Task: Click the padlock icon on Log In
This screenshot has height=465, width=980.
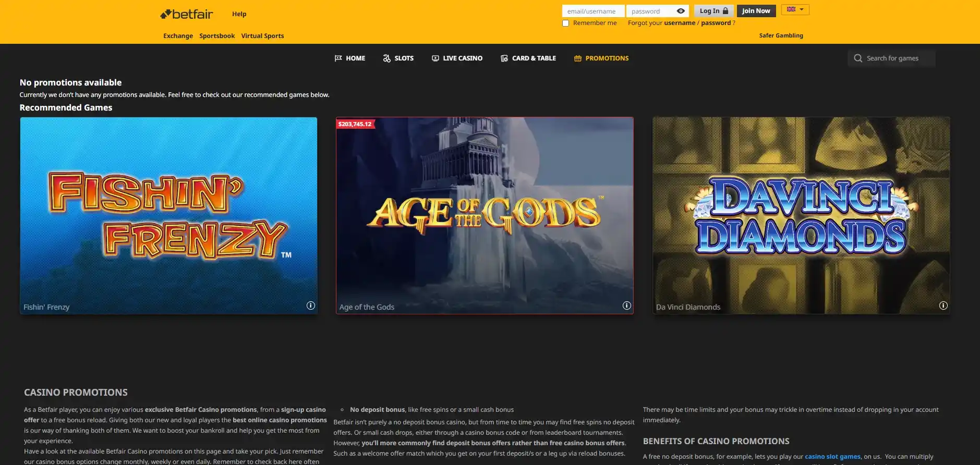Action: tap(725, 11)
